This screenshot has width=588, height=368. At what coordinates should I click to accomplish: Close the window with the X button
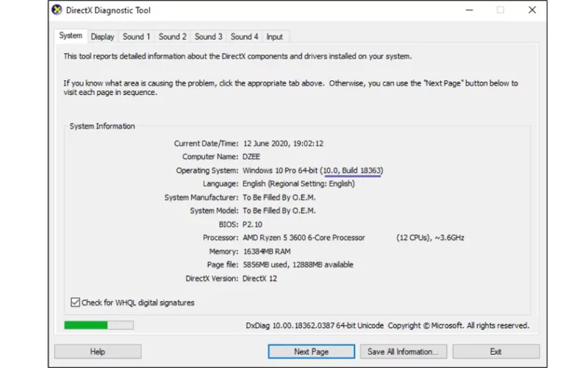(x=532, y=10)
